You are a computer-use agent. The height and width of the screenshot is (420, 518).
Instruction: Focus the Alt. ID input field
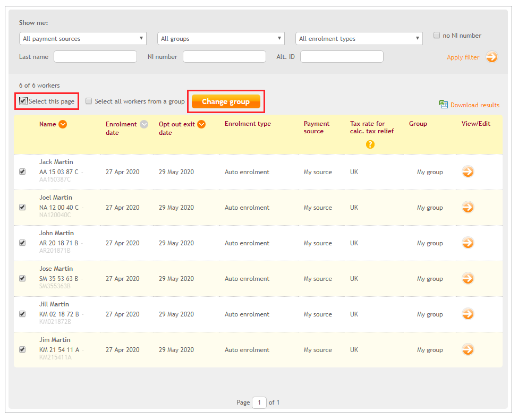(x=342, y=56)
